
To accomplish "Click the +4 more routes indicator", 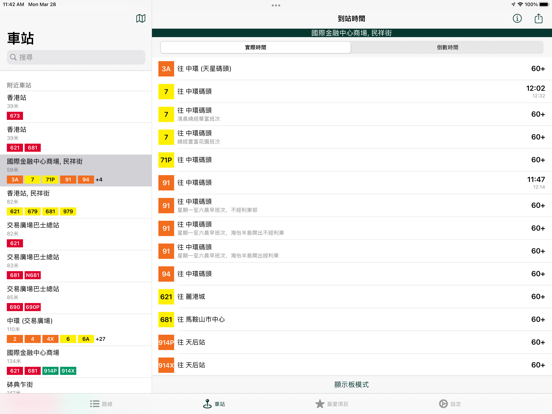I will click(x=99, y=180).
